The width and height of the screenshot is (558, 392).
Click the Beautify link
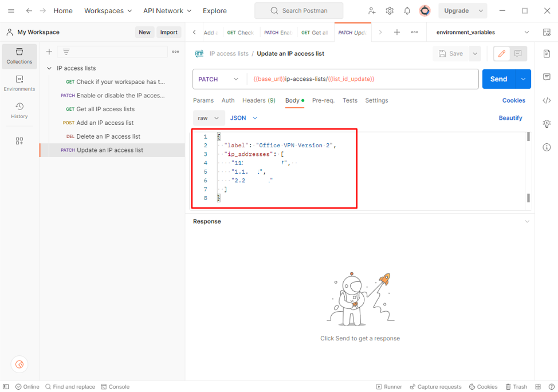[x=510, y=118]
